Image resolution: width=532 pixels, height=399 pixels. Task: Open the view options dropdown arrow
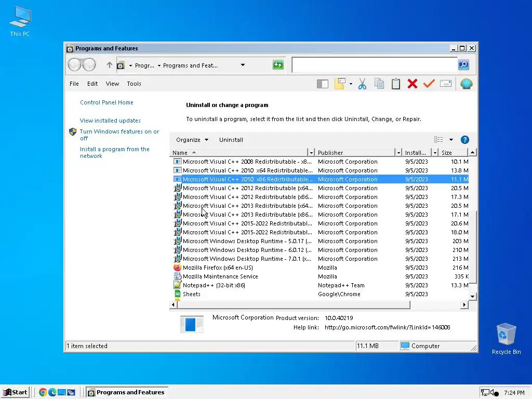point(451,139)
